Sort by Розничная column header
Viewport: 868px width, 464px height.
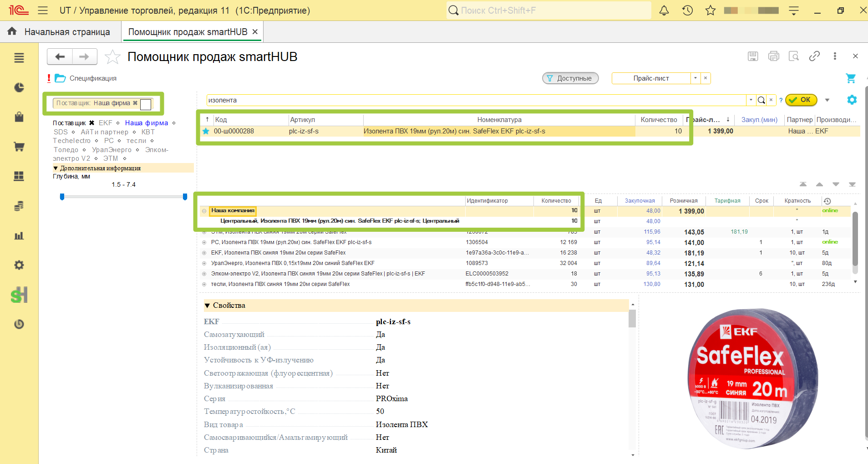tap(684, 201)
